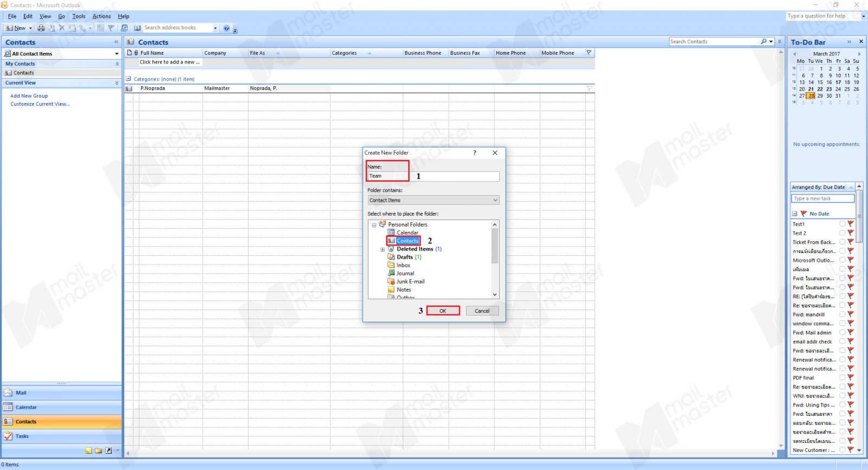Collapse the Categories (none) group

[129, 79]
